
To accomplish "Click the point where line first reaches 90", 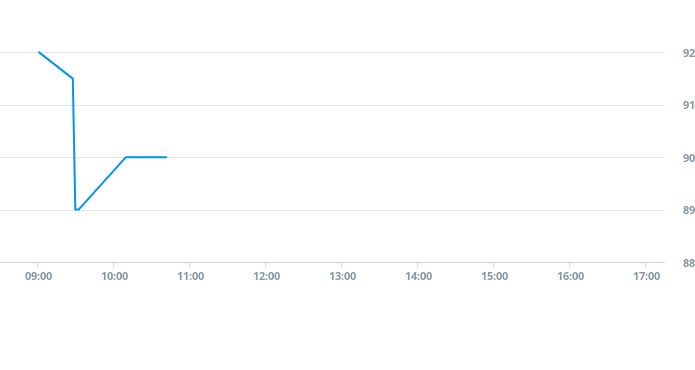I will click(x=126, y=157).
